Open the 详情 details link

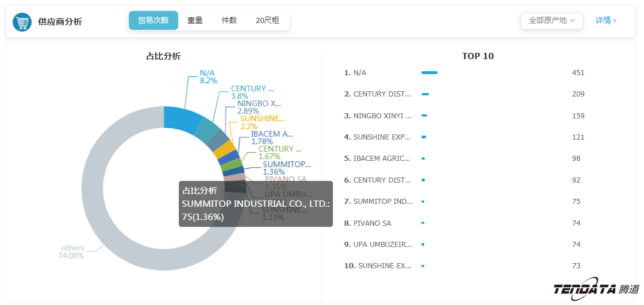tap(605, 21)
